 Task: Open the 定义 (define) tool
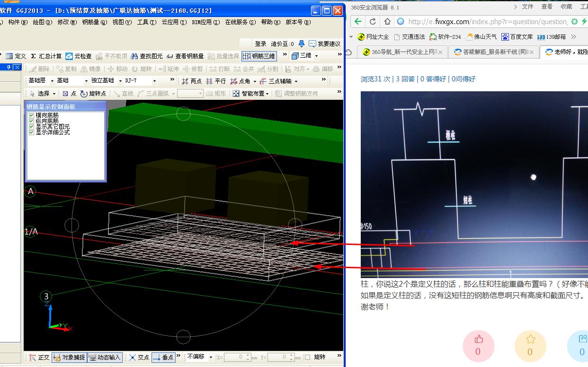(16, 56)
